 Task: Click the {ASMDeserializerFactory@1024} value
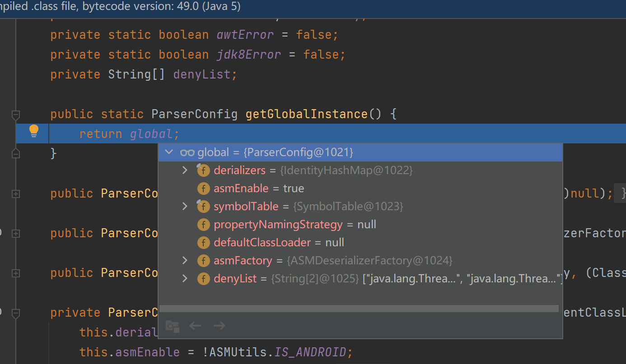(369, 261)
